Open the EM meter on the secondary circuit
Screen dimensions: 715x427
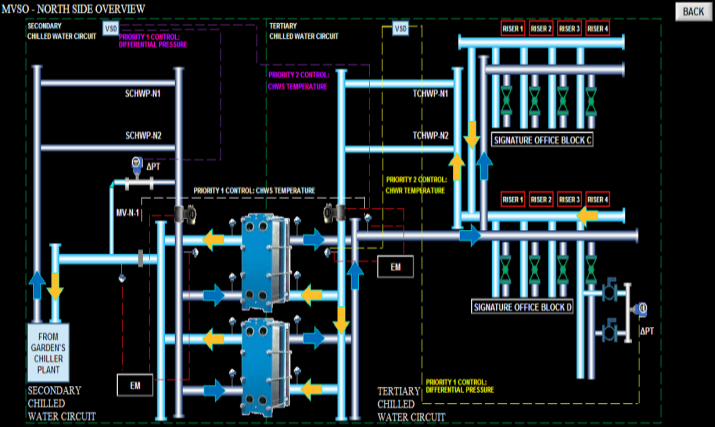[133, 385]
